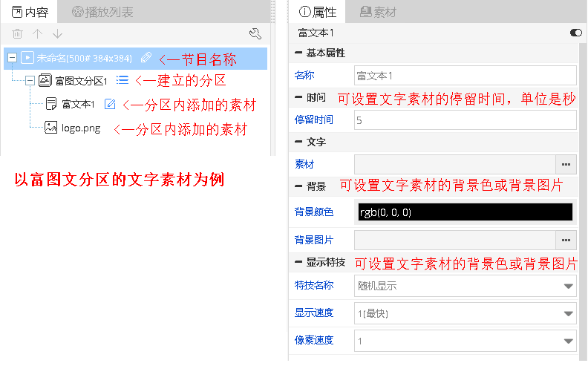Open the wrench tools icon
This screenshot has height=386, width=588.
(x=255, y=33)
